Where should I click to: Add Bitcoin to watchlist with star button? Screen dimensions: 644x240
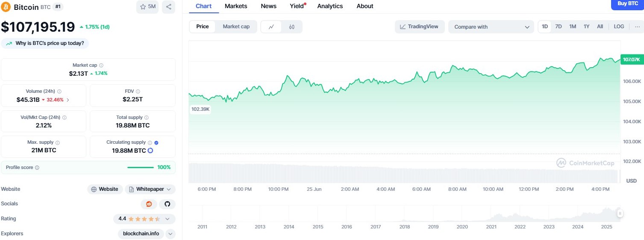(148, 7)
